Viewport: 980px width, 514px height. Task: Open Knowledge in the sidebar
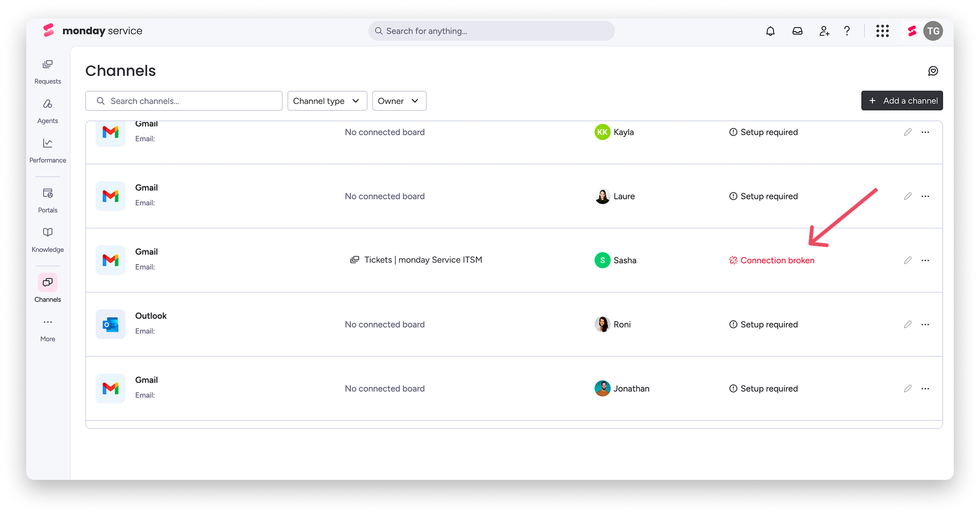coord(48,240)
